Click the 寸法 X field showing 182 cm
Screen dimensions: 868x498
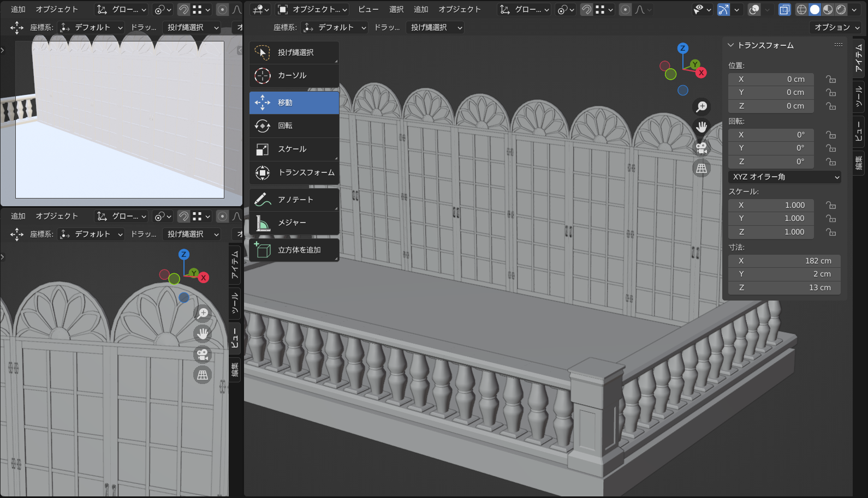coord(784,261)
